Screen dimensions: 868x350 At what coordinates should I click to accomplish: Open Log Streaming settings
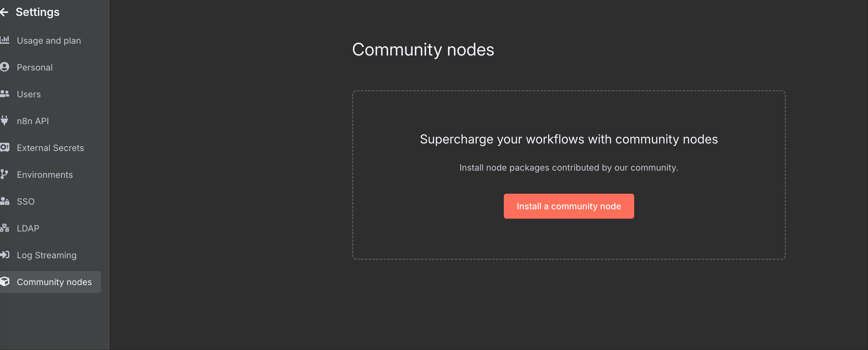tap(46, 255)
